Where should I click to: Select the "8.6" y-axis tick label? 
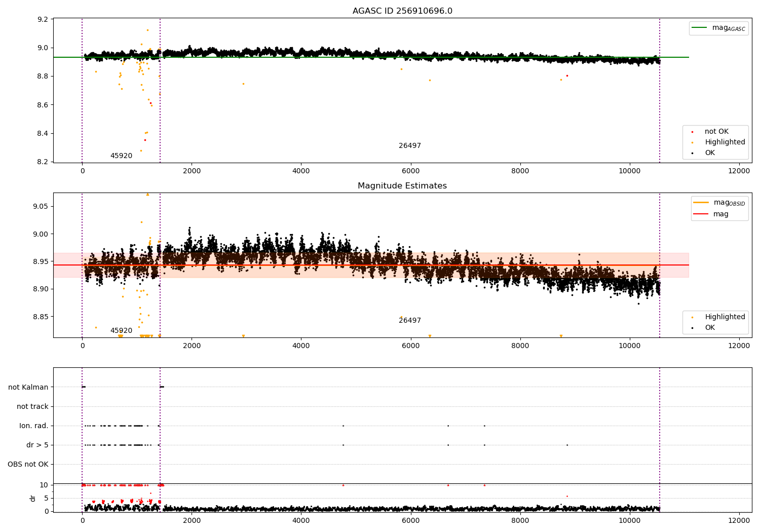[x=44, y=105]
